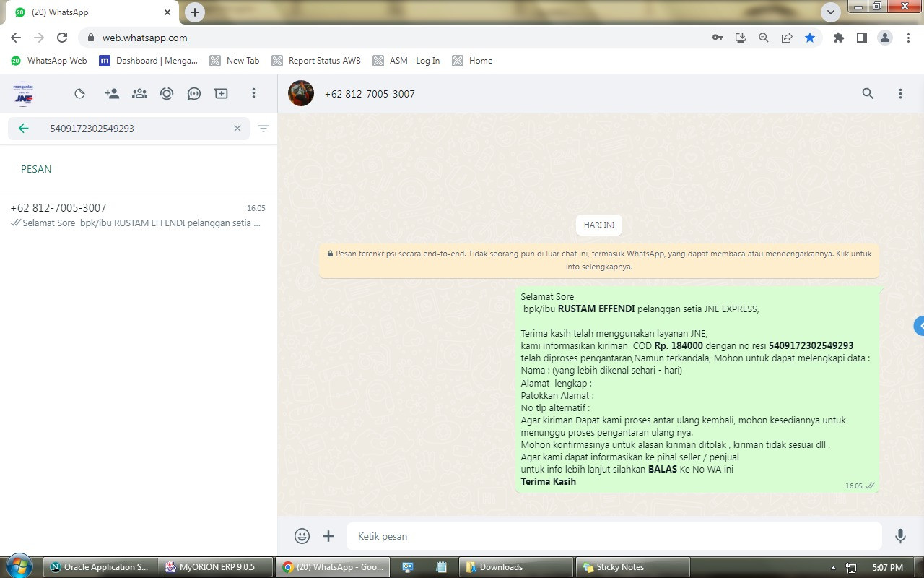
Task: Open Channels icon in sidebar header
Action: pos(167,94)
